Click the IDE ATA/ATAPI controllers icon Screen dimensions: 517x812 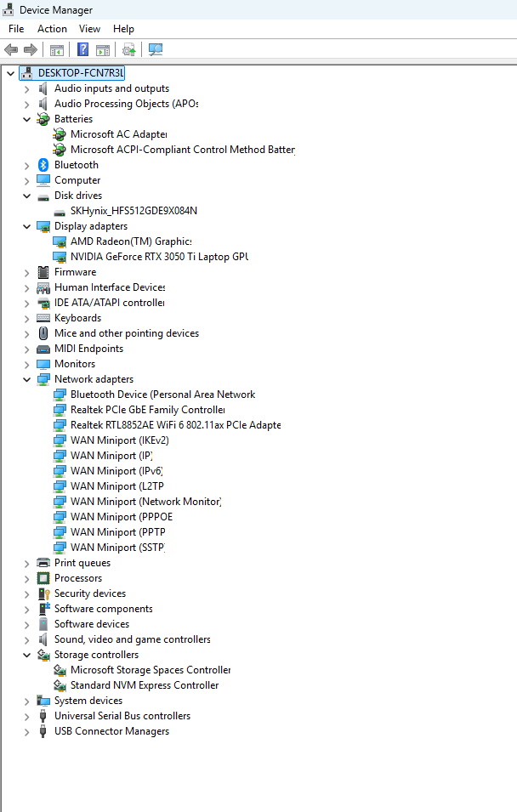pos(43,303)
